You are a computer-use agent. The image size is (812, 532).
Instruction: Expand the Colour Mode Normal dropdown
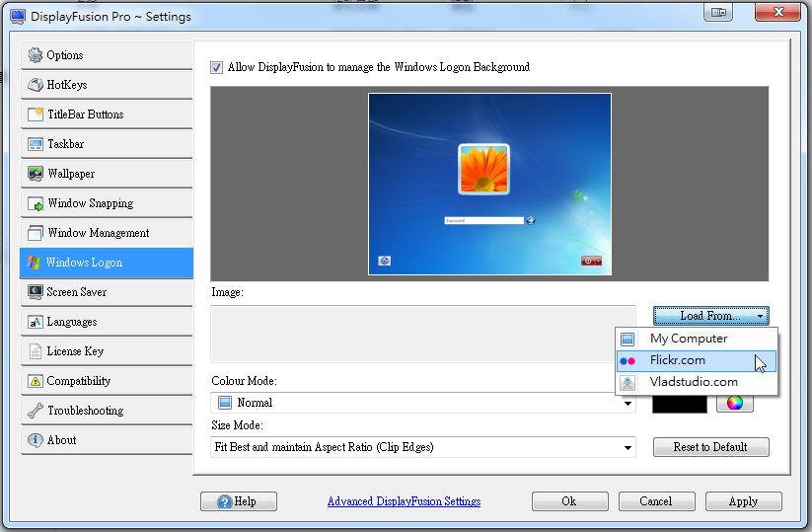tap(424, 403)
